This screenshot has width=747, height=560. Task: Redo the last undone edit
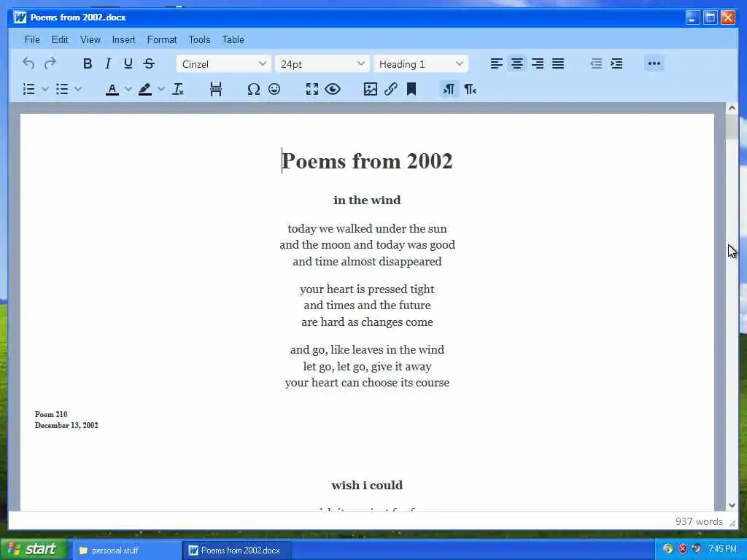pyautogui.click(x=50, y=63)
